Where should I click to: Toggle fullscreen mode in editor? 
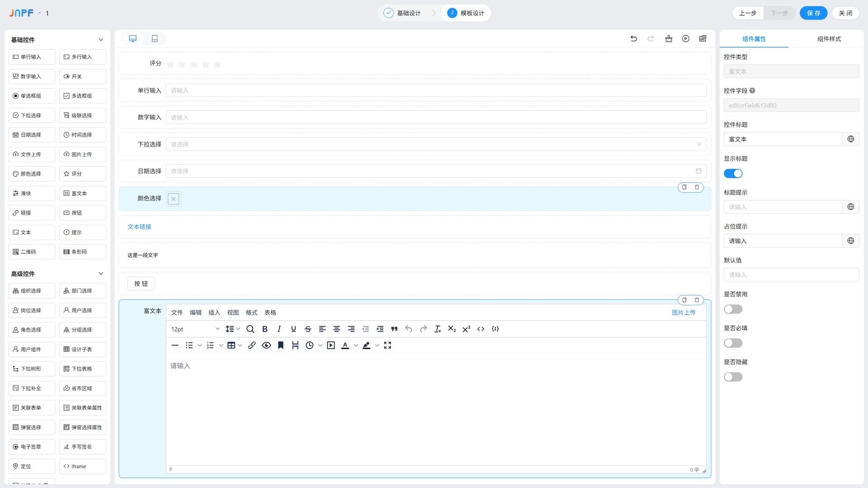pyautogui.click(x=387, y=345)
